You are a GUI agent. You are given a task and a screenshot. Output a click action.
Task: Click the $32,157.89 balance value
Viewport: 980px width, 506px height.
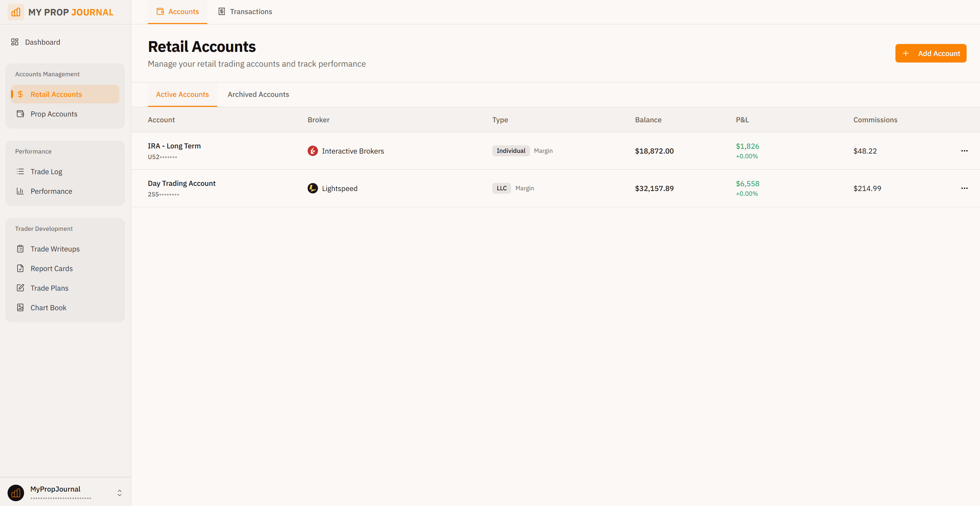pos(654,188)
